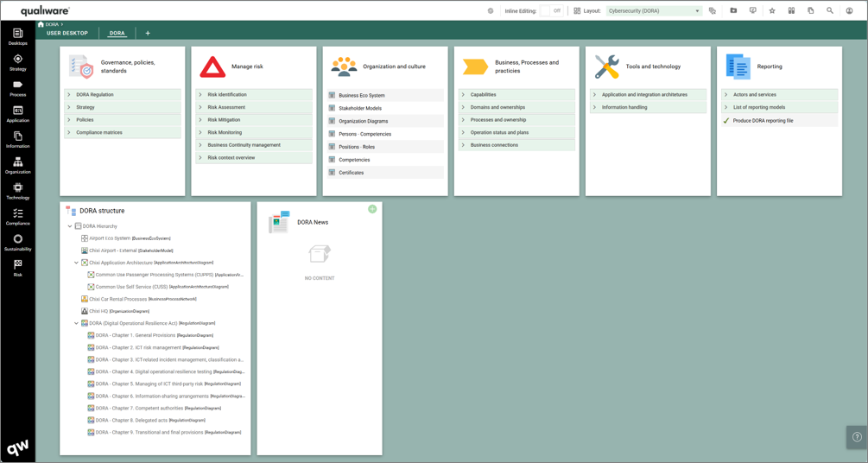Image resolution: width=868 pixels, height=463 pixels.
Task: Expand the DORA Regulation row
Action: (x=123, y=95)
